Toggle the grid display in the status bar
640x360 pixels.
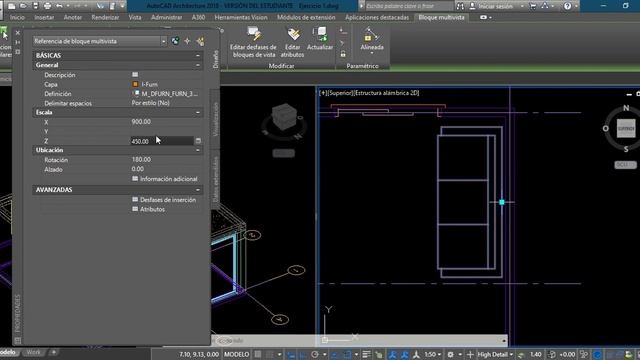tap(258, 354)
